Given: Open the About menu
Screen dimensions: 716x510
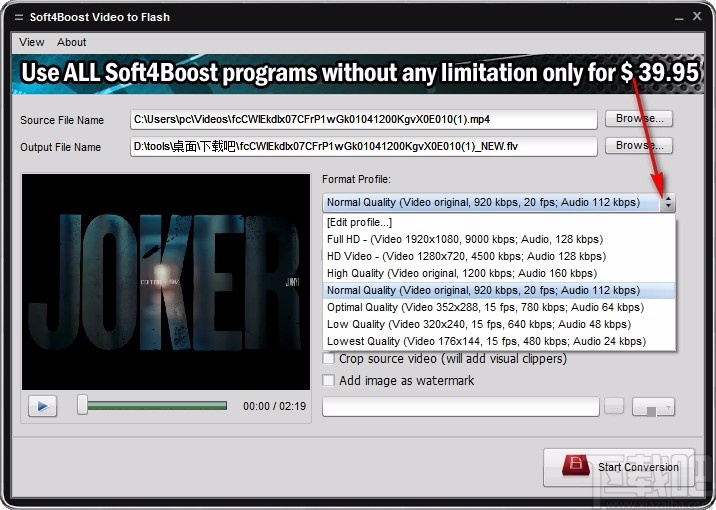Looking at the screenshot, I should [x=72, y=42].
